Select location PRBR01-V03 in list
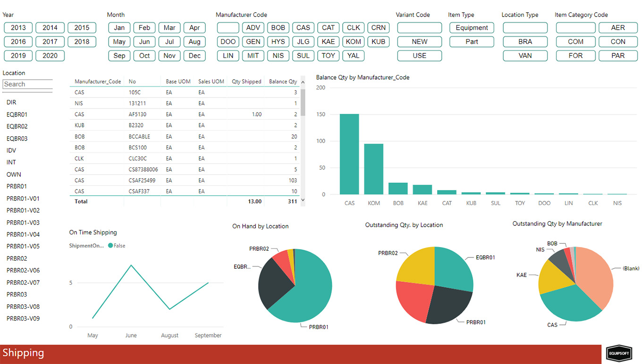This screenshot has height=364, width=642. [x=23, y=223]
